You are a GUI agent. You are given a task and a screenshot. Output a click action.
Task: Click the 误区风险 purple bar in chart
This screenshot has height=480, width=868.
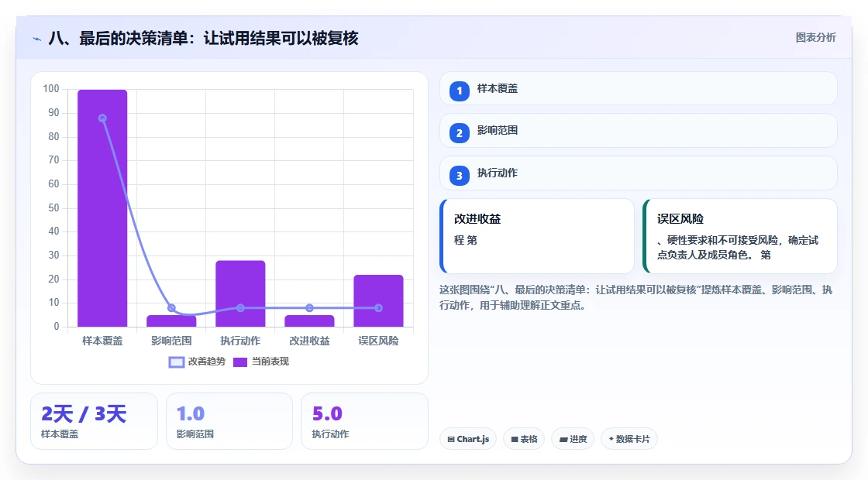tap(379, 301)
